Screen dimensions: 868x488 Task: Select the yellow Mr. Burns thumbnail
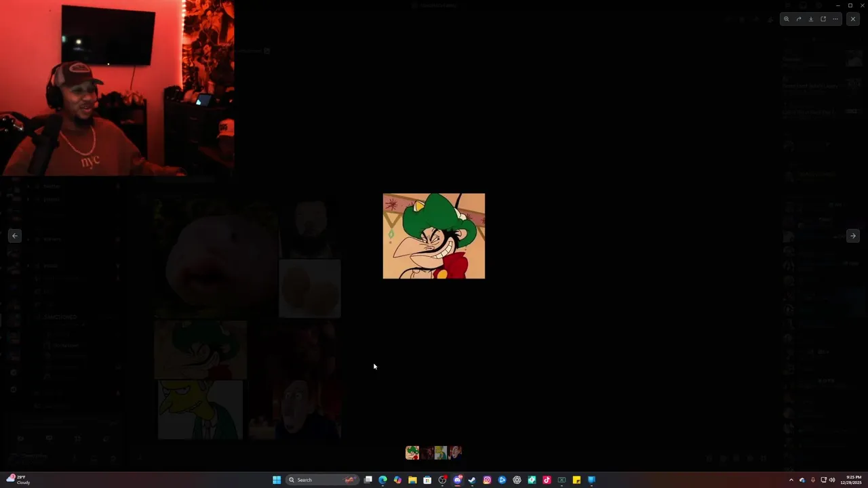(441, 453)
